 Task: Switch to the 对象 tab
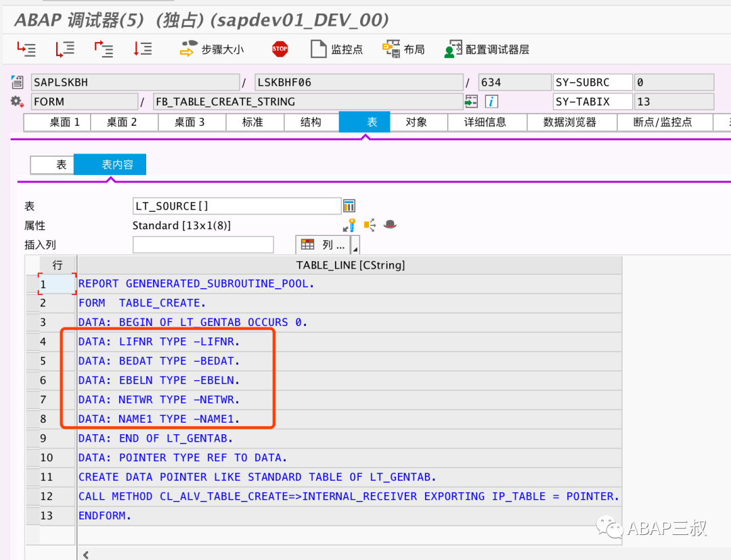tap(419, 122)
